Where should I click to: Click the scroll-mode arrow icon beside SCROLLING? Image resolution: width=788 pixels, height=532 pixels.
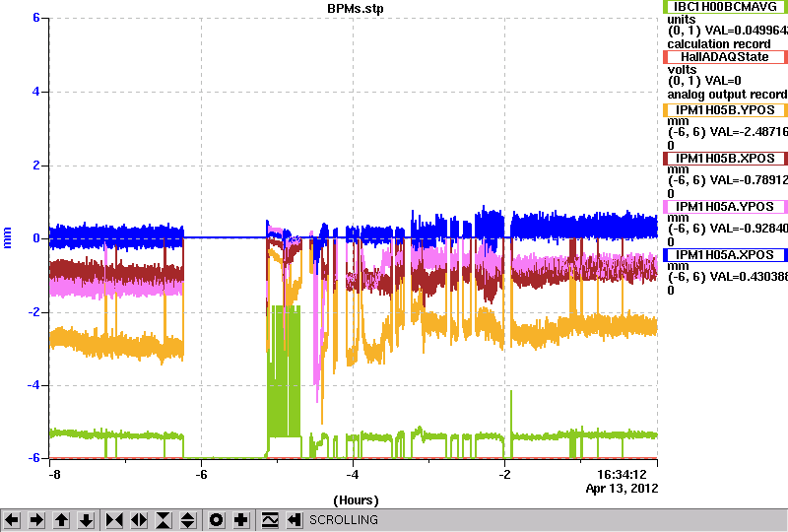[x=294, y=520]
